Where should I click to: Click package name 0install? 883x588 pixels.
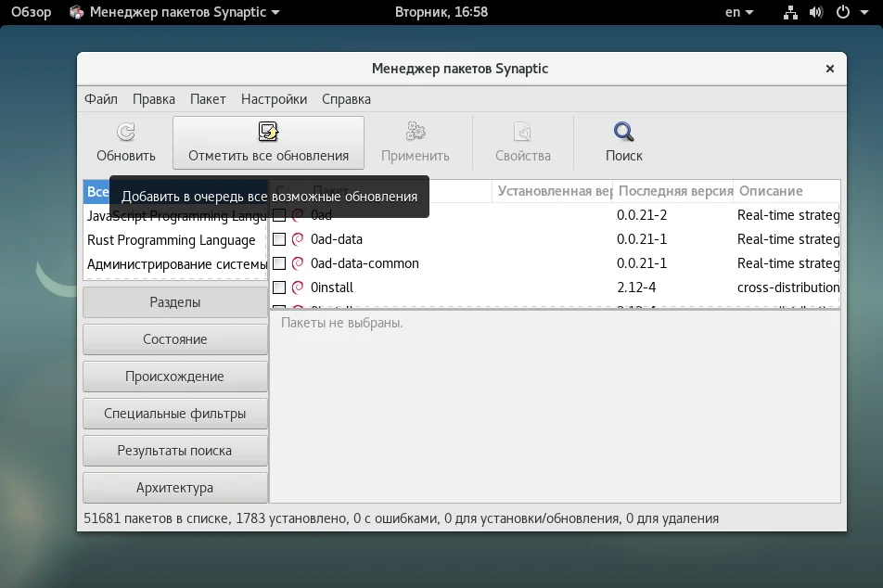(332, 288)
